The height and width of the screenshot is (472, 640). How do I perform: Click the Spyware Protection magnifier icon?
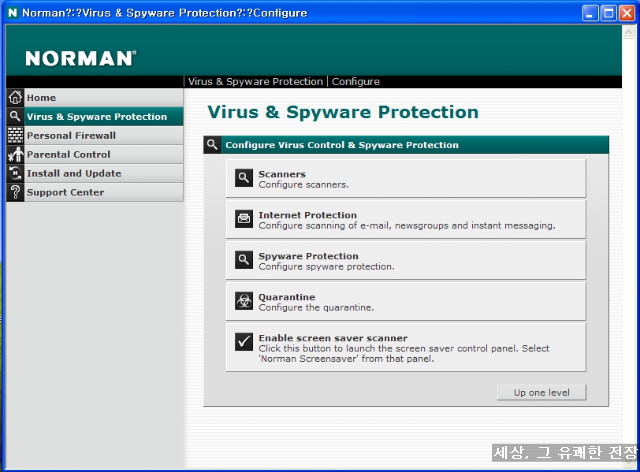(x=244, y=260)
